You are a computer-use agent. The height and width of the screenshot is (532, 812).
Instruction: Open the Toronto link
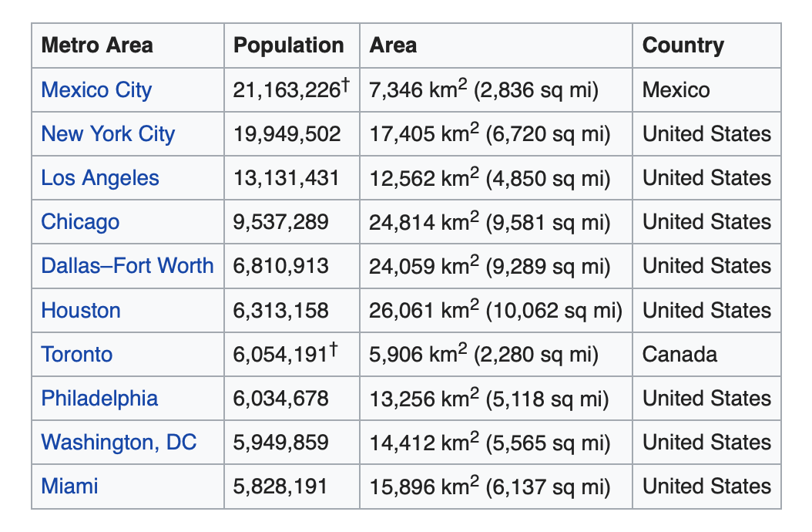pyautogui.click(x=76, y=354)
